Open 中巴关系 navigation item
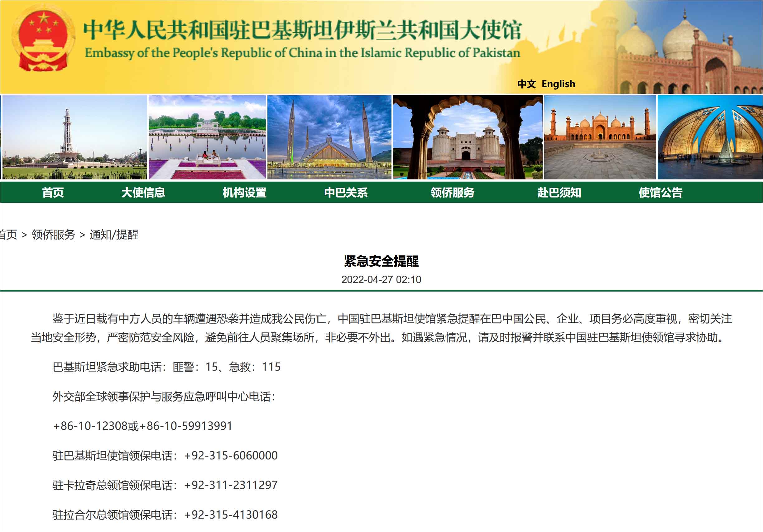 346,192
